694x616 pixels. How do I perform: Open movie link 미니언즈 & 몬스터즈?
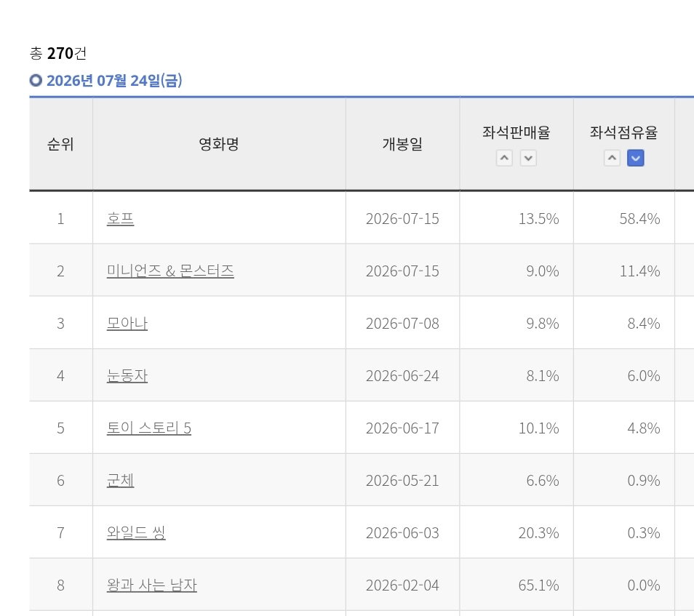pyautogui.click(x=170, y=271)
